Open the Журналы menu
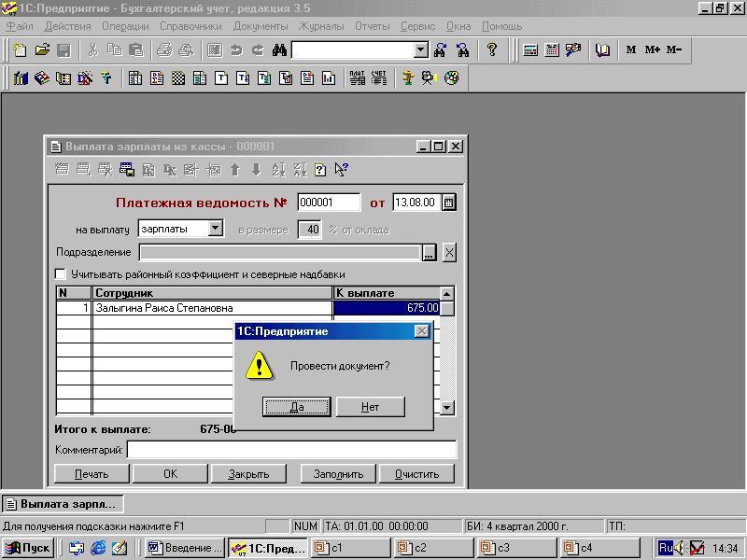 coord(321,26)
